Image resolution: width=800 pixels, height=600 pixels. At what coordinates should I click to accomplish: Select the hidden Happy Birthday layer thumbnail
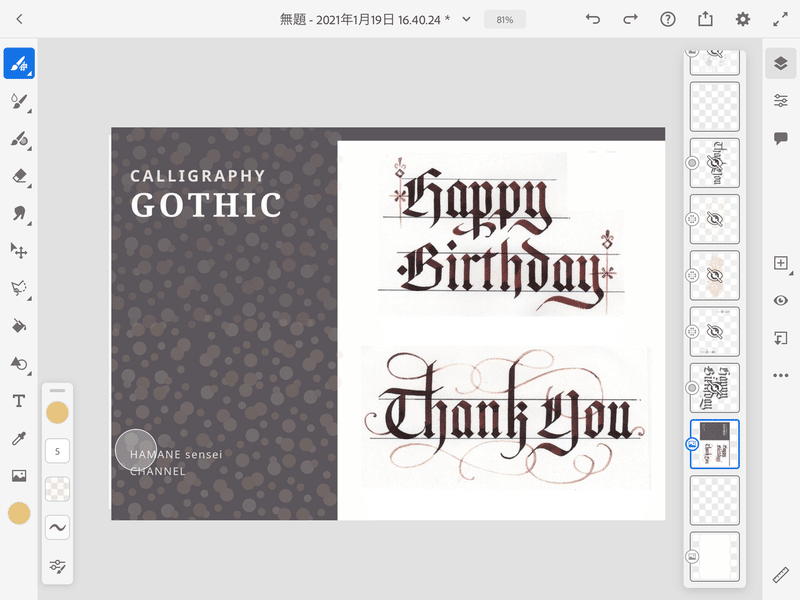(714, 388)
